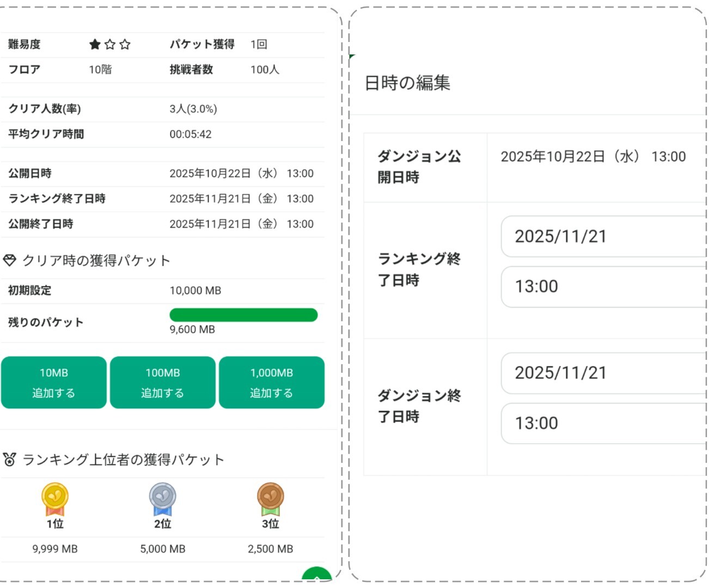Click the bronze 3位 medal

point(271,499)
